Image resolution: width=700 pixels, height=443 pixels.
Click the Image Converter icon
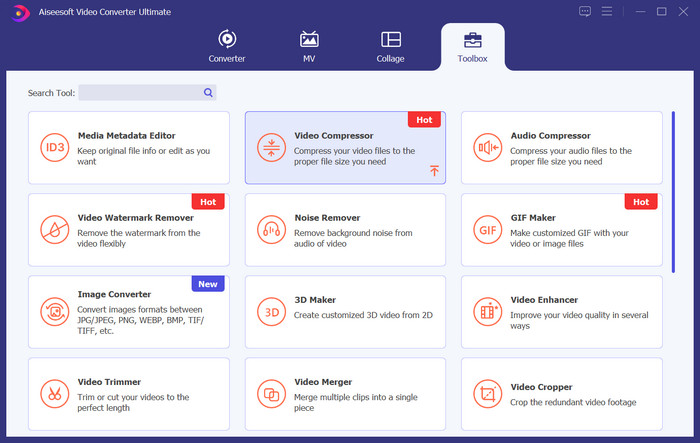(55, 312)
